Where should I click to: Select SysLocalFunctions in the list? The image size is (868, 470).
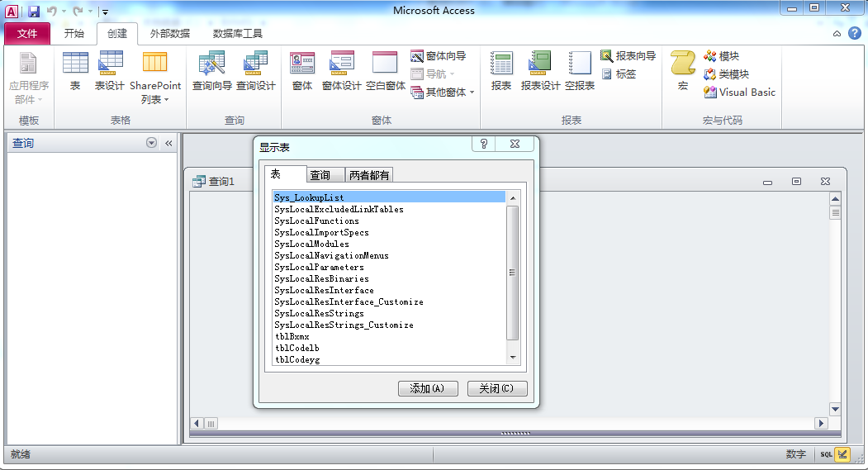tap(389, 221)
